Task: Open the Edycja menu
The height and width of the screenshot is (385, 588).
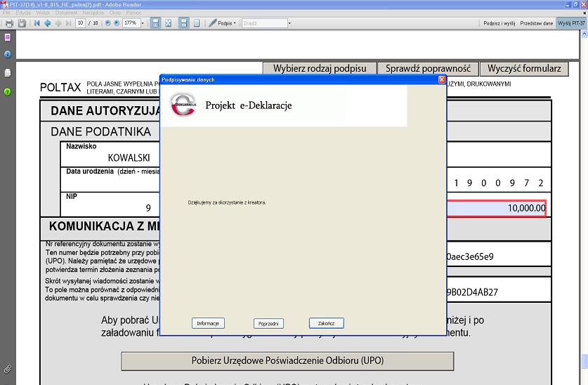Action: pos(23,13)
